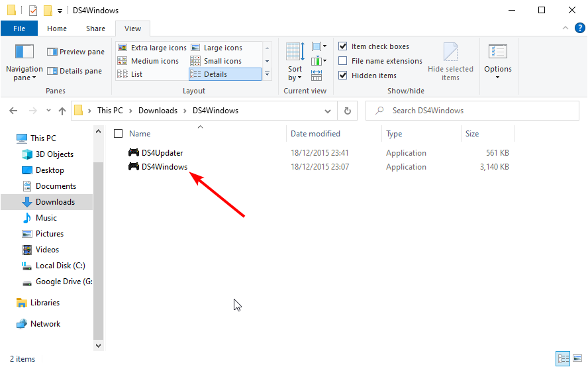The height and width of the screenshot is (367, 588).
Task: Switch layout to Large icons
Action: [217, 48]
